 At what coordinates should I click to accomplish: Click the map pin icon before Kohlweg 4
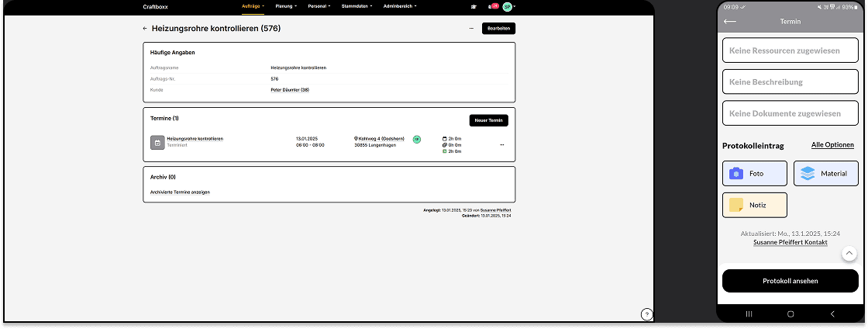tap(356, 138)
